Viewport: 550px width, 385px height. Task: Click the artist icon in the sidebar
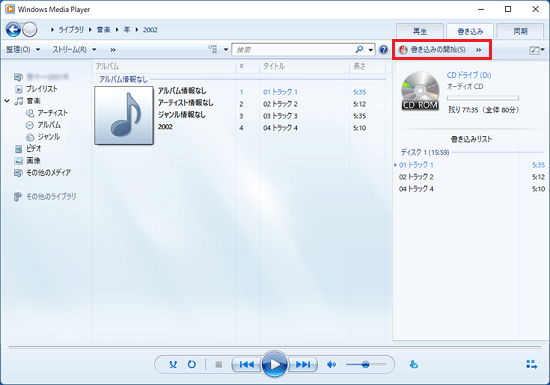[x=30, y=113]
